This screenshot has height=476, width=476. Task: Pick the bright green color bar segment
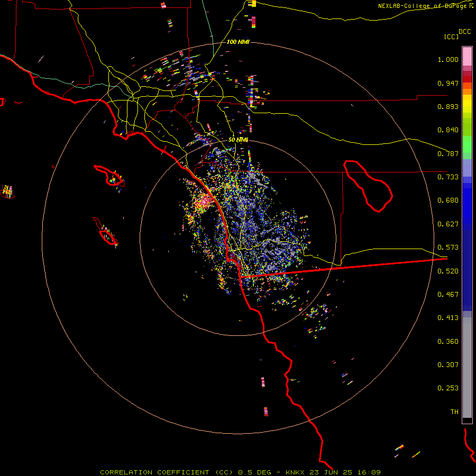point(467,144)
